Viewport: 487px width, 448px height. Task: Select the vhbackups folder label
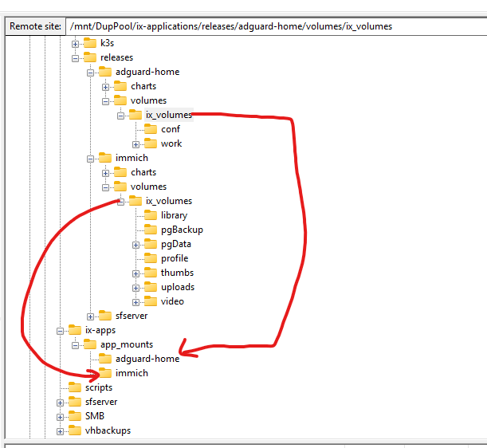(x=108, y=430)
